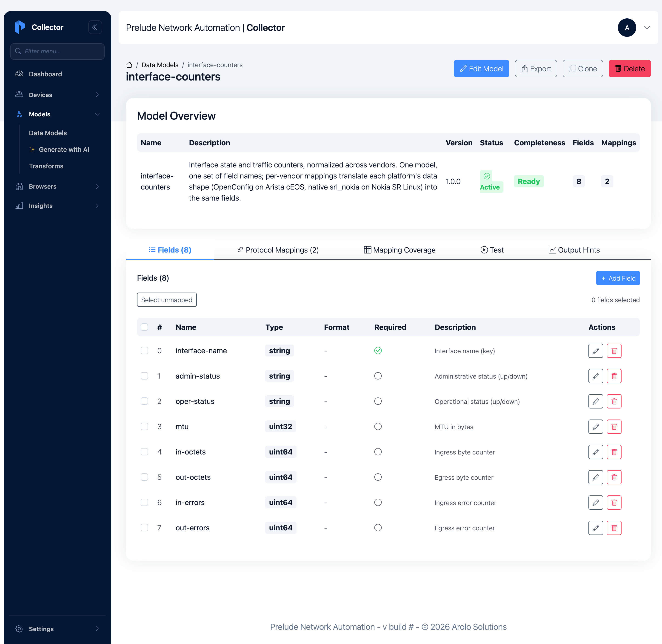The width and height of the screenshot is (662, 644).
Task: Click the Active status check icon
Action: click(487, 176)
